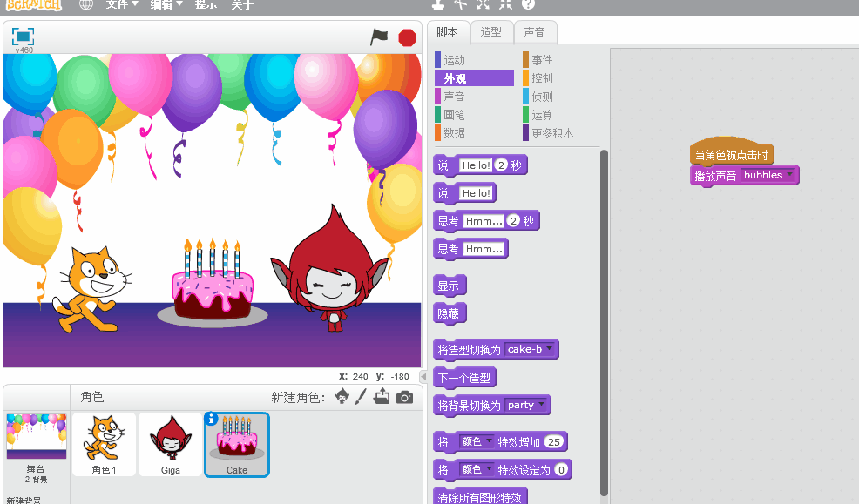Click the Hello! text in 说 block without seconds

coord(476,193)
